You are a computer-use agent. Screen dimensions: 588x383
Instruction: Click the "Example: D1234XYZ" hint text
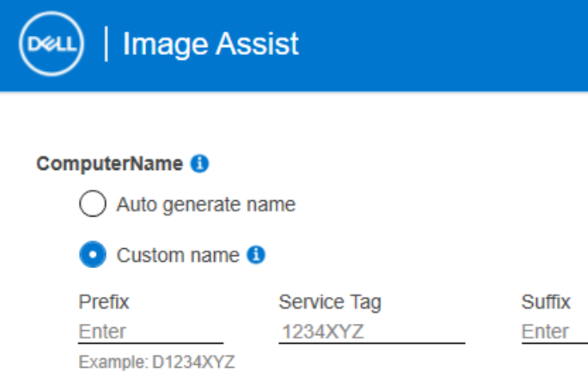(157, 362)
